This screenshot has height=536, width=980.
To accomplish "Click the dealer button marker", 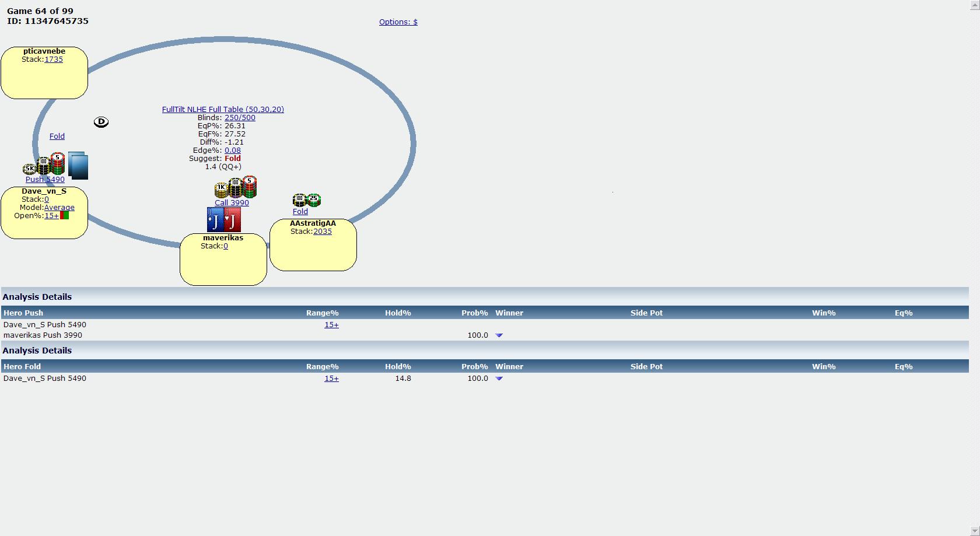I will tap(101, 122).
